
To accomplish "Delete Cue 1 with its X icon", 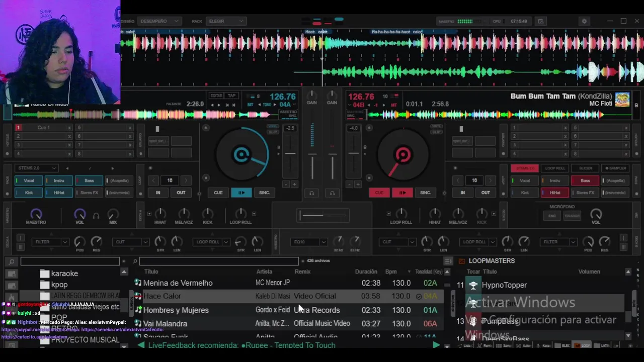I will pos(69,128).
